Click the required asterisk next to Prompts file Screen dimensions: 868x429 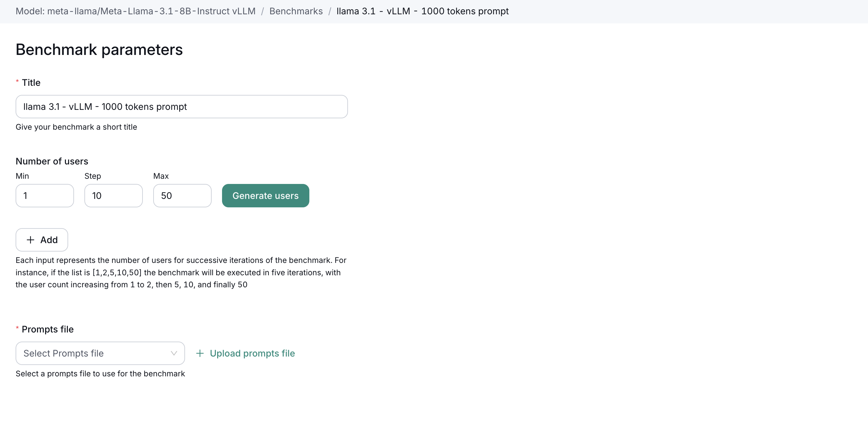click(x=17, y=328)
